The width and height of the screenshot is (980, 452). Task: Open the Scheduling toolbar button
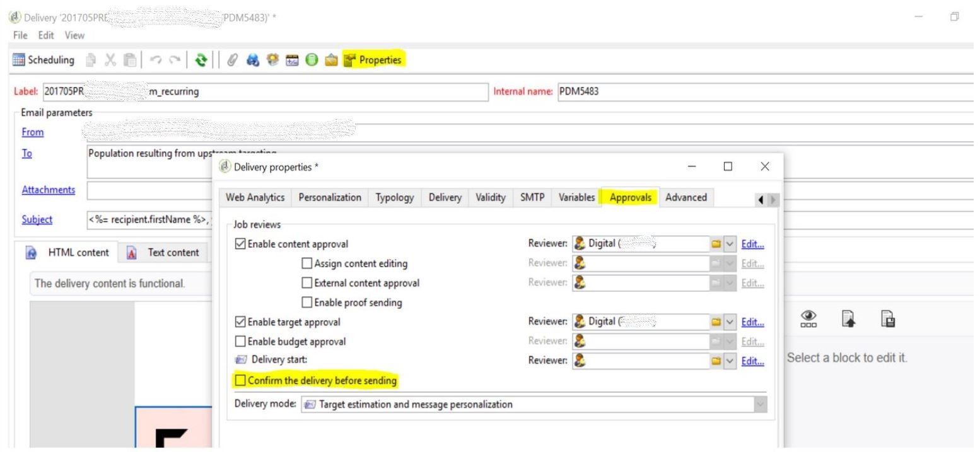pos(43,61)
